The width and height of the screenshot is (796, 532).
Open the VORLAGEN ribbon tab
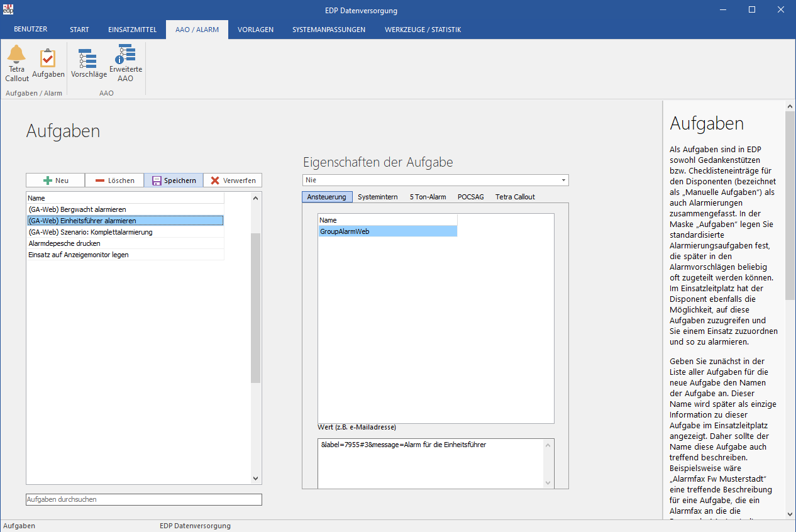pyautogui.click(x=255, y=30)
